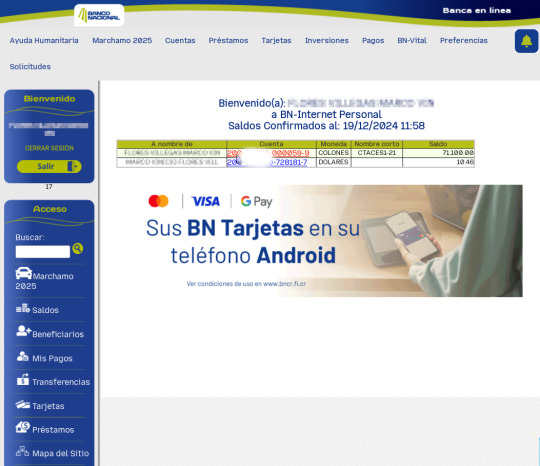Open the Solicitudes menu

pyautogui.click(x=30, y=66)
